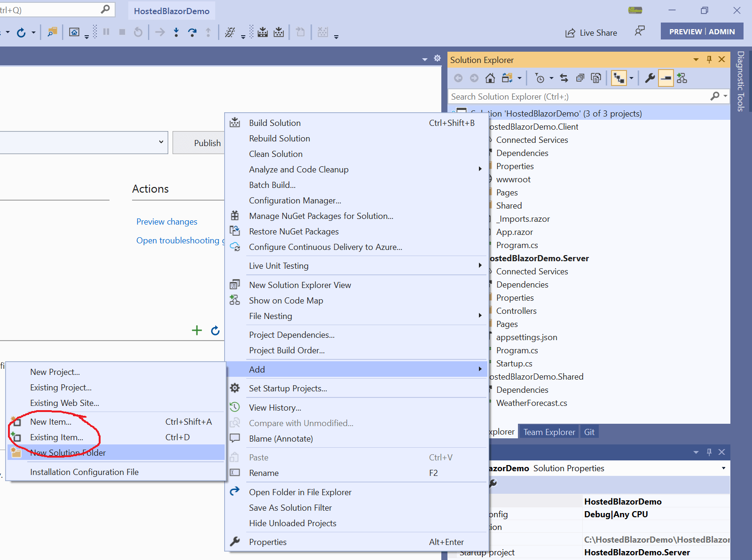752x560 pixels.
Task: Select Existing Item in the Add submenu
Action: pyautogui.click(x=116, y=437)
